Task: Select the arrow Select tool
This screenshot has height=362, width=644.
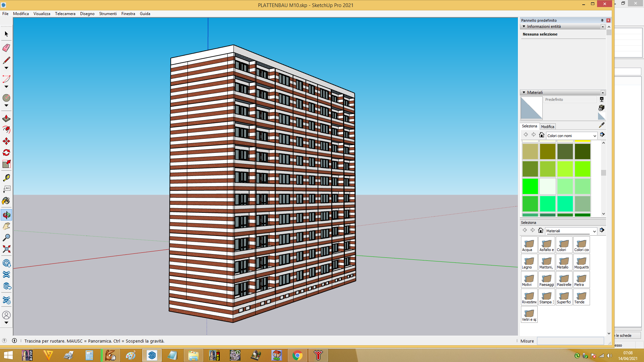Action: pos(6,34)
